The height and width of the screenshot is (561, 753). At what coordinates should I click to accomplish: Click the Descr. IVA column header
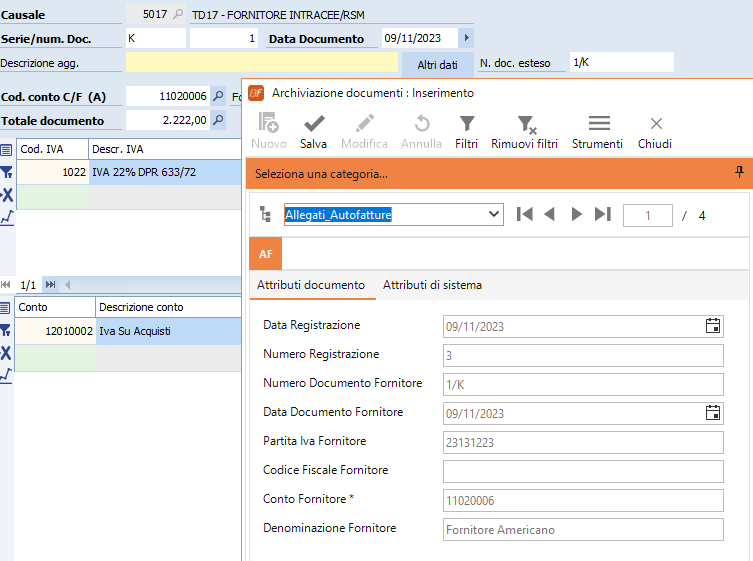(165, 149)
